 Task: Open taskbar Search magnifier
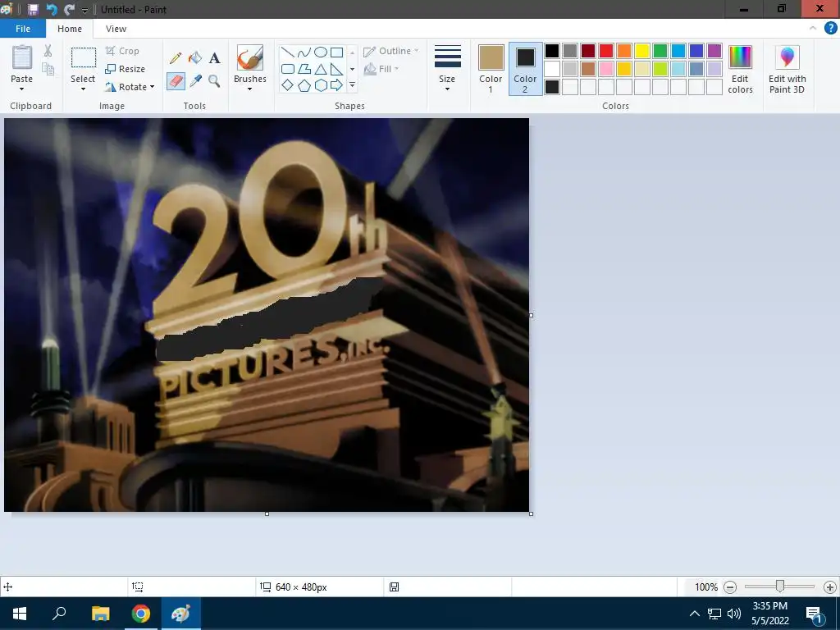coord(59,614)
